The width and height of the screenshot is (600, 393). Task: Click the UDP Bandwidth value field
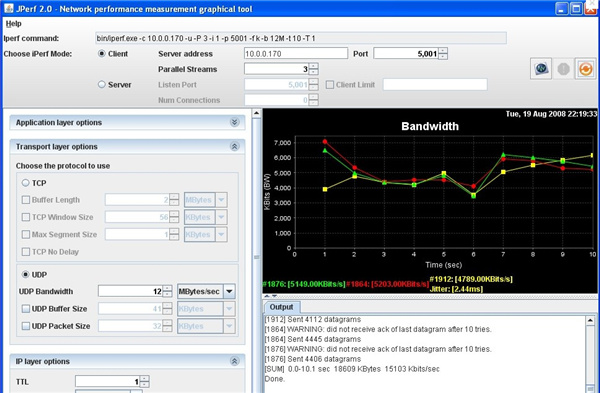[130, 292]
